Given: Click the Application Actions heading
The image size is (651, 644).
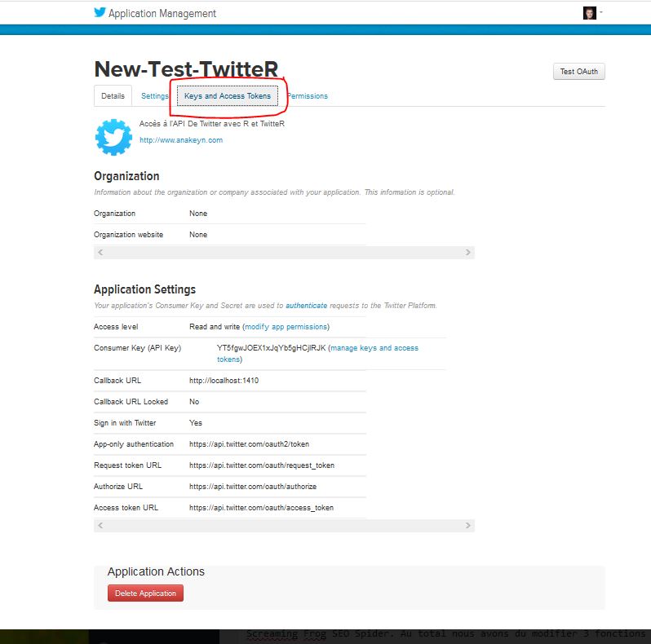Looking at the screenshot, I should click(x=156, y=571).
